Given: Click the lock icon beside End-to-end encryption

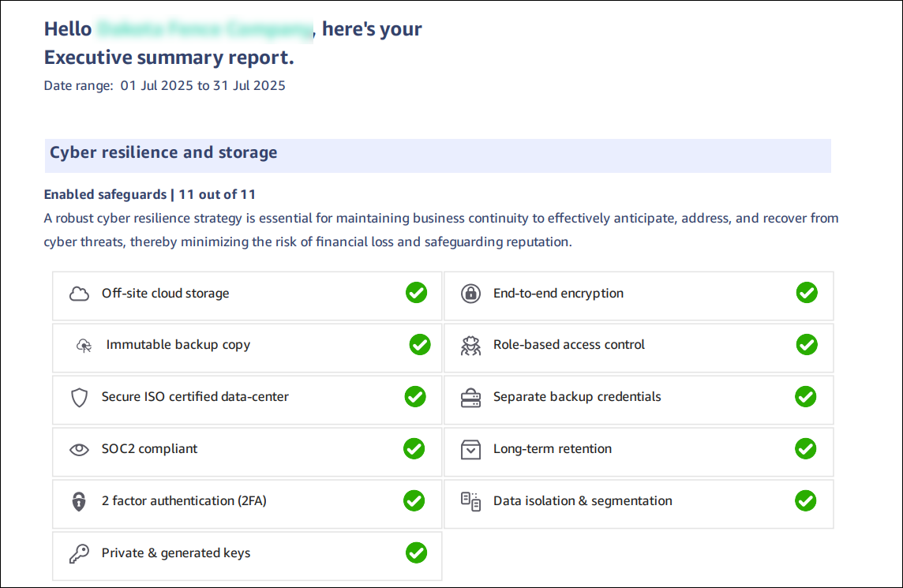Looking at the screenshot, I should (x=470, y=294).
